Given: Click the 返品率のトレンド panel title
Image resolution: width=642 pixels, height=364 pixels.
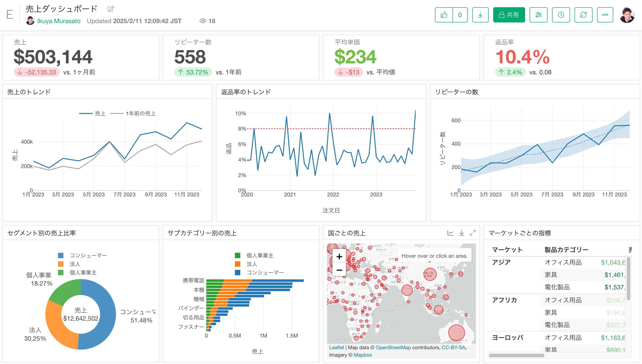Looking at the screenshot, I should (246, 92).
